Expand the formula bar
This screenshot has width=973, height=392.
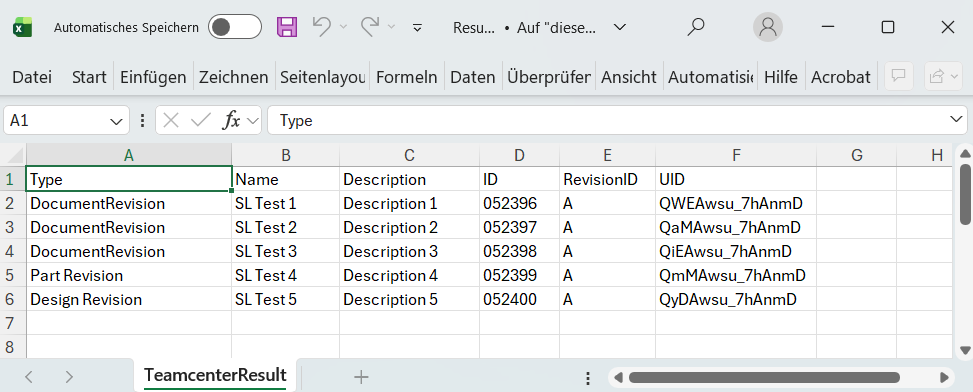click(x=956, y=120)
